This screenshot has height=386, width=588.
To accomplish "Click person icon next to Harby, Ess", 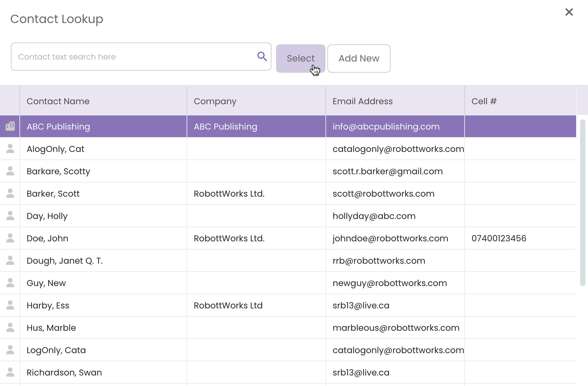I will tap(10, 305).
